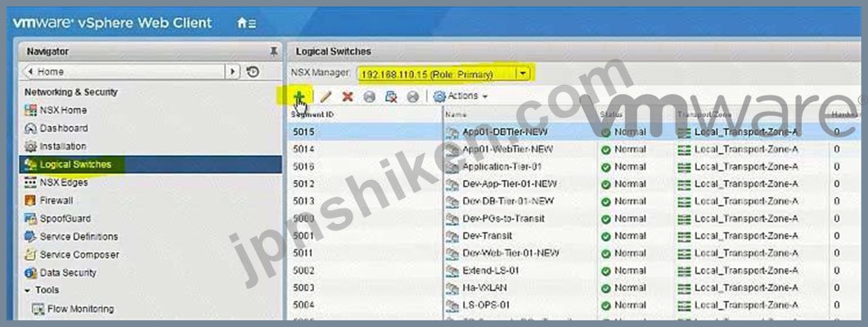The image size is (868, 327).
Task: Click the Service Definitions icon
Action: (31, 236)
